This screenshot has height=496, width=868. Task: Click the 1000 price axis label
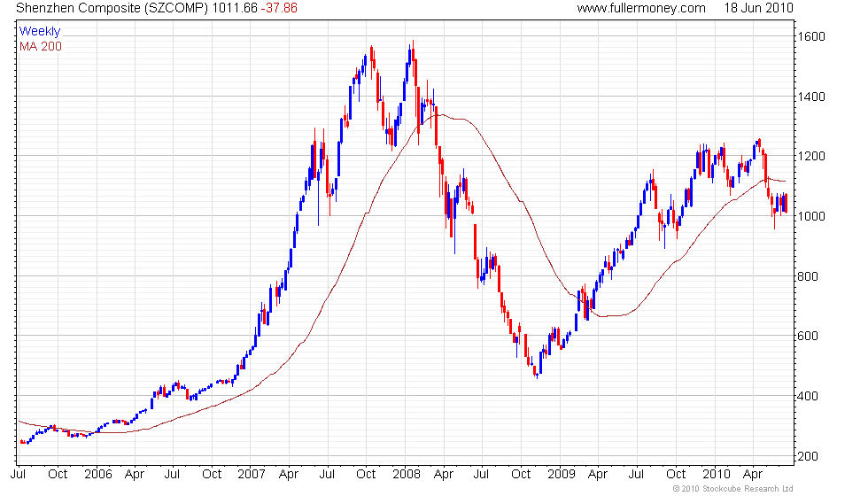tap(811, 216)
